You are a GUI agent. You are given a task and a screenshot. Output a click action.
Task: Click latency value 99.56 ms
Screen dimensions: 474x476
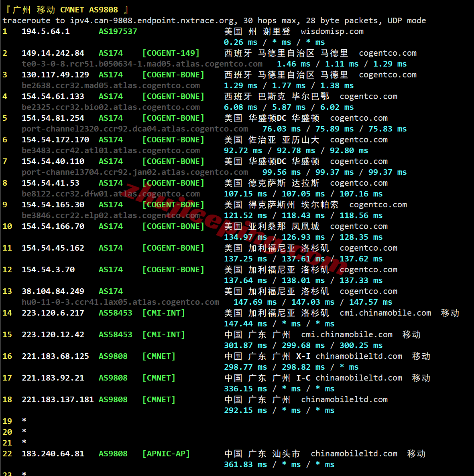(x=282, y=172)
